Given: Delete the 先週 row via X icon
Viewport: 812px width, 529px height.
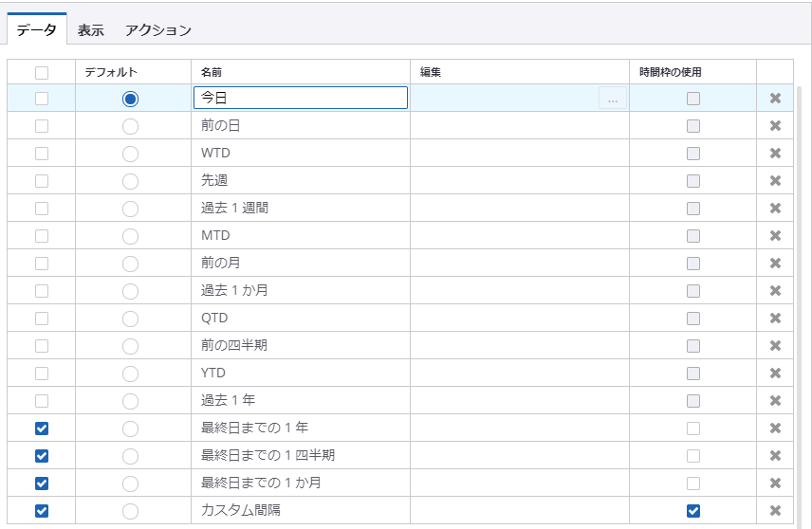Looking at the screenshot, I should pyautogui.click(x=775, y=181).
